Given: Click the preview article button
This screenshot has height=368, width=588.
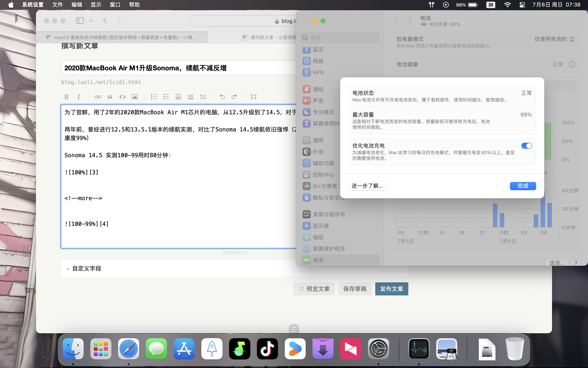Looking at the screenshot, I should [x=314, y=289].
